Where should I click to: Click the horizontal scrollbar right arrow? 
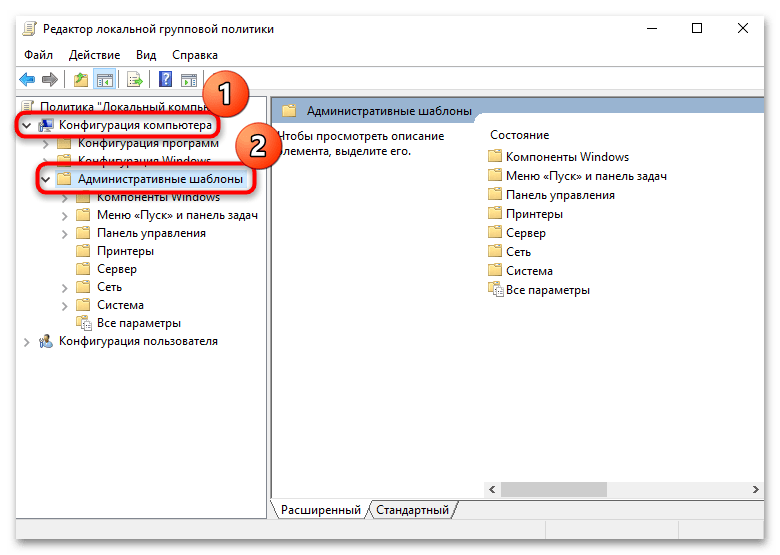pyautogui.click(x=756, y=489)
